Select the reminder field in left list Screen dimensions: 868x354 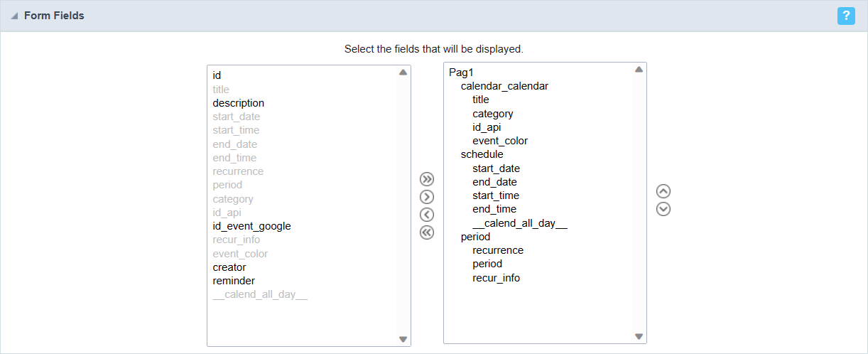coord(234,281)
